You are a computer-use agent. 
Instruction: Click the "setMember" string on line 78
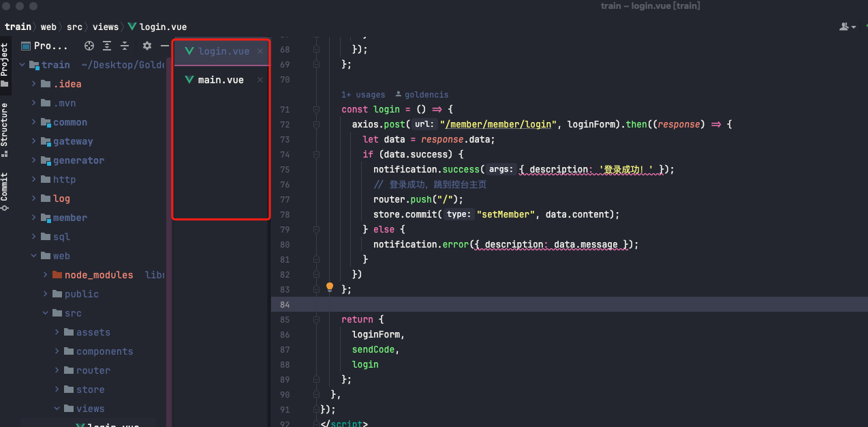pyautogui.click(x=506, y=214)
